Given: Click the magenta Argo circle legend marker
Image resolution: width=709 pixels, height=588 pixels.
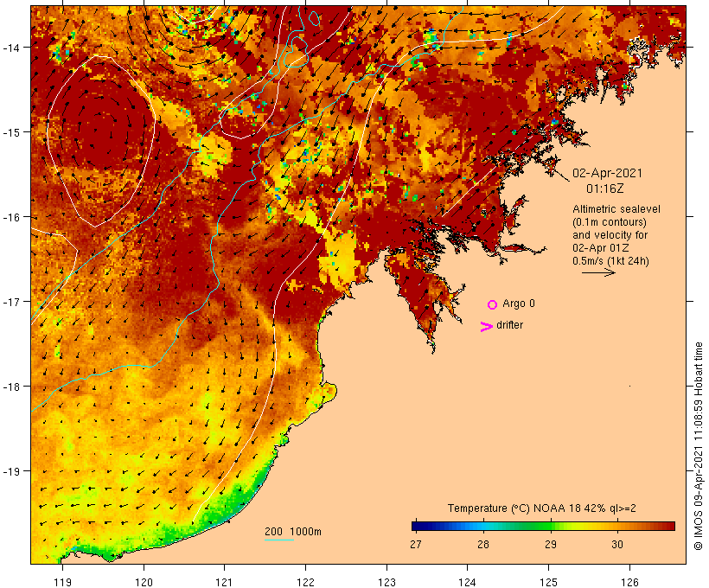Looking at the screenshot, I should click(x=493, y=304).
